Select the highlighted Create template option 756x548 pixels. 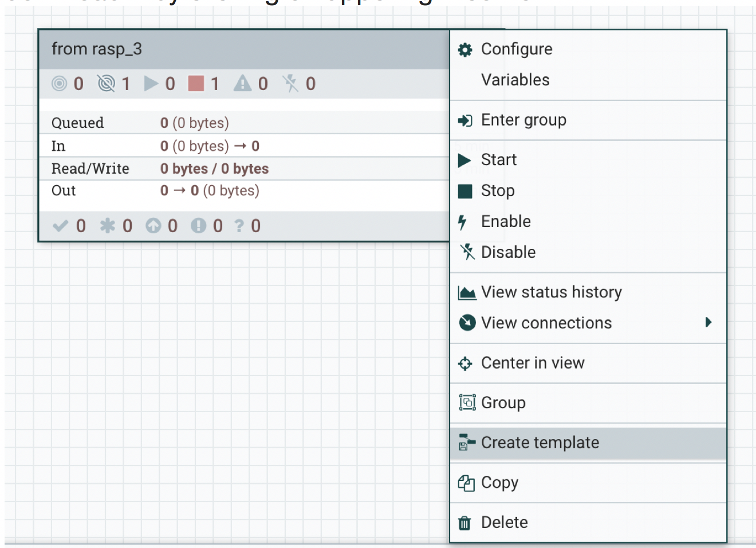(540, 443)
